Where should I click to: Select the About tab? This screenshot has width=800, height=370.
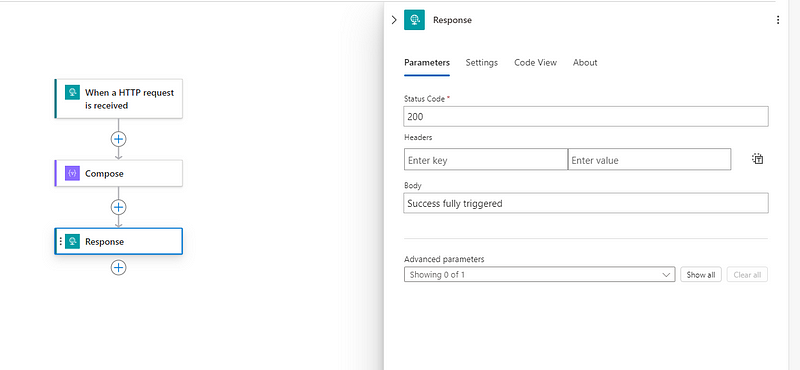coord(585,62)
